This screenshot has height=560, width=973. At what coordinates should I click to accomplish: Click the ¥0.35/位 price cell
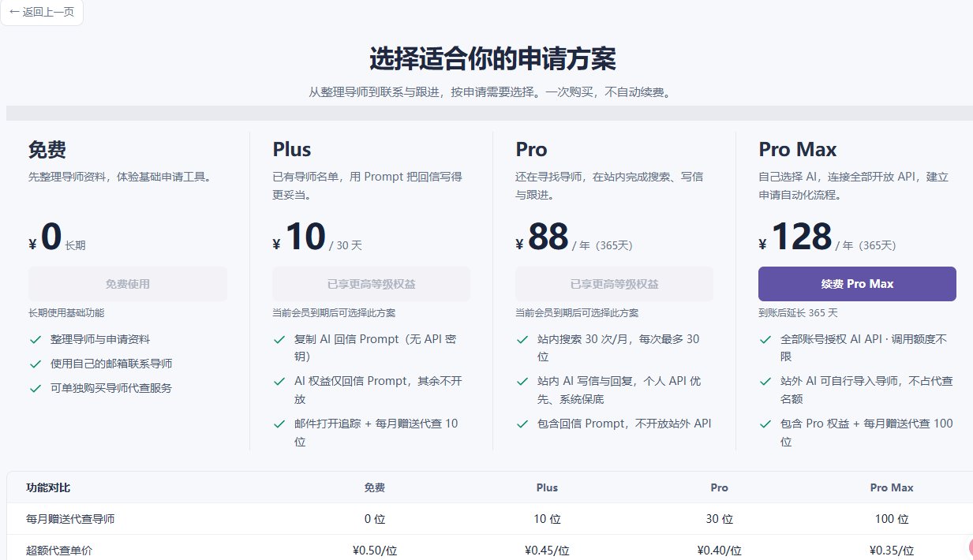click(892, 551)
